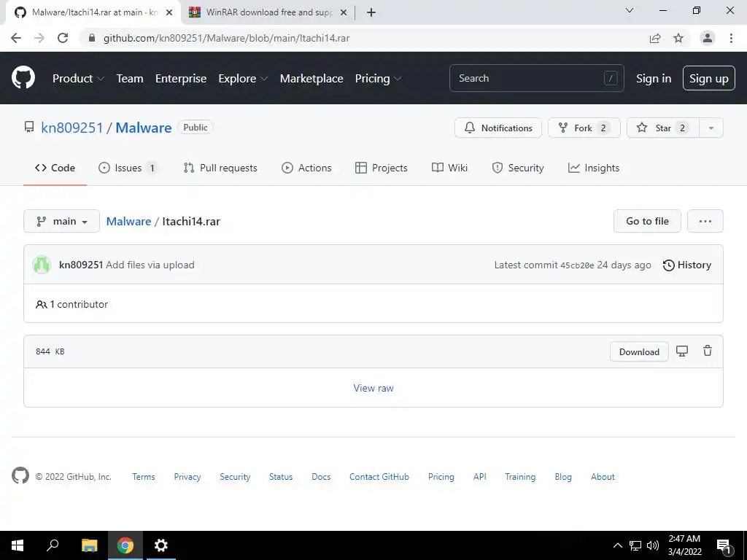This screenshot has width=747, height=560.
Task: Open commit hash 45cb20e
Action: point(577,265)
